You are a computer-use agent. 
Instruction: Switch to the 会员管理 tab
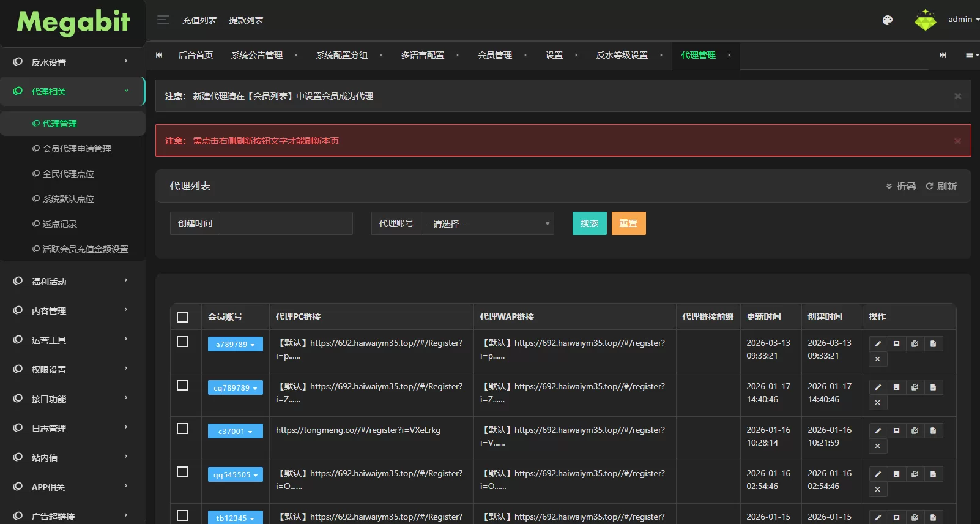(494, 55)
